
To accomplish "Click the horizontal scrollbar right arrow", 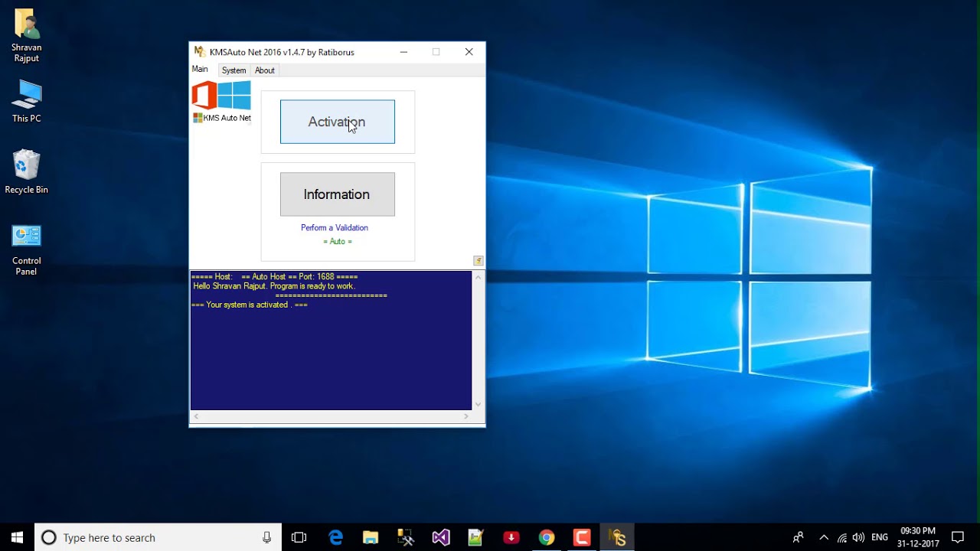I will coord(466,417).
